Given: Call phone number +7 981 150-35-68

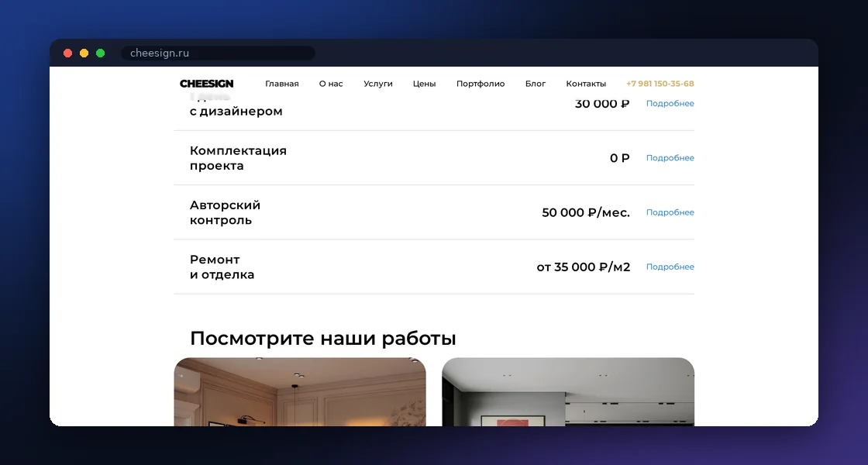Looking at the screenshot, I should point(660,84).
